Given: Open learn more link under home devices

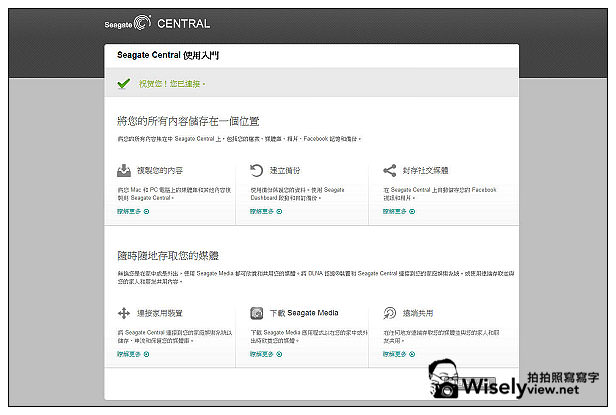Looking at the screenshot, I should pyautogui.click(x=133, y=354).
